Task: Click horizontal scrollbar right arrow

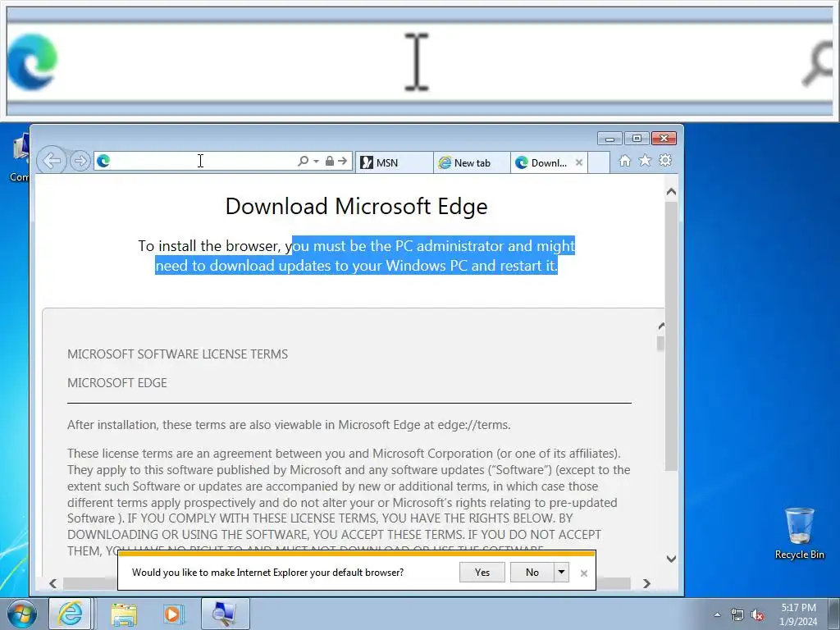Action: tap(646, 583)
